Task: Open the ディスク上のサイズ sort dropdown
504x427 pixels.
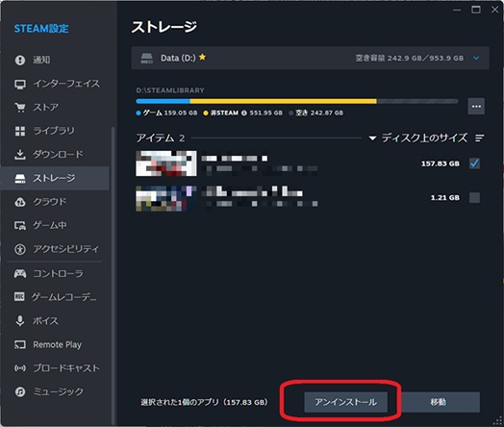Action: click(x=417, y=138)
